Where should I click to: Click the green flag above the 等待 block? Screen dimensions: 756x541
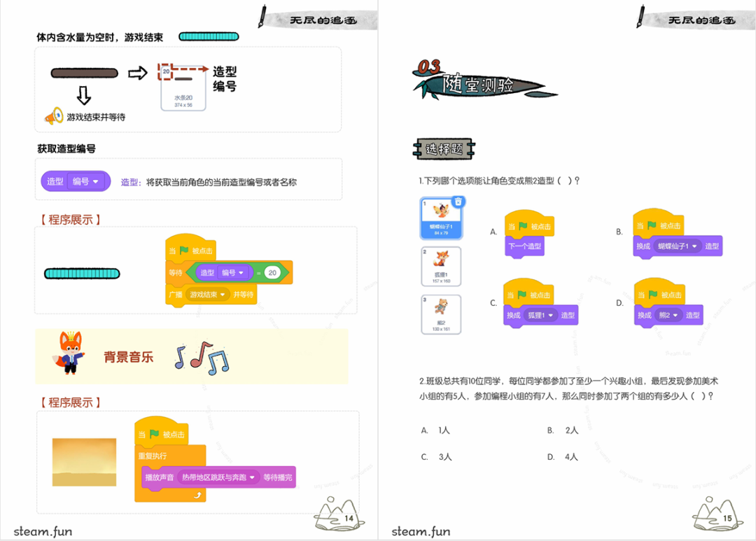pyautogui.click(x=183, y=251)
